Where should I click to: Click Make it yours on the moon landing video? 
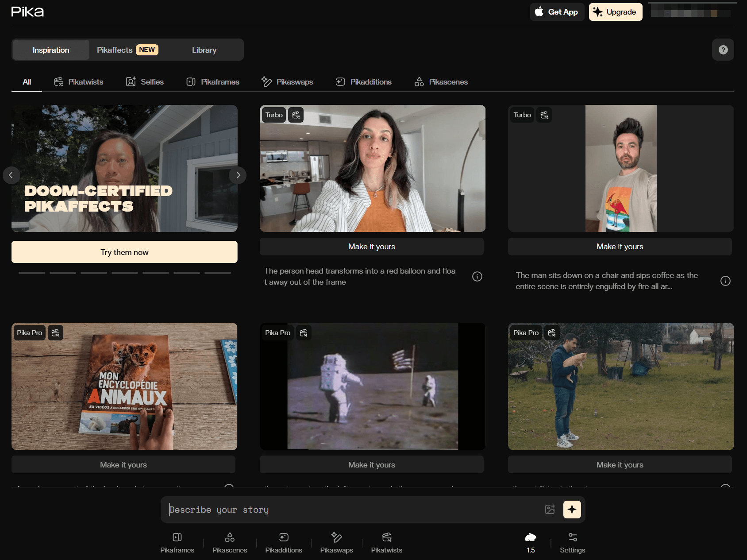(x=372, y=464)
